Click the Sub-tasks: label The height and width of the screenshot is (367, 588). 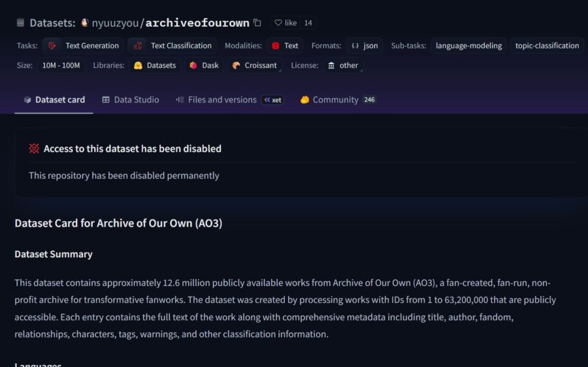tap(408, 46)
